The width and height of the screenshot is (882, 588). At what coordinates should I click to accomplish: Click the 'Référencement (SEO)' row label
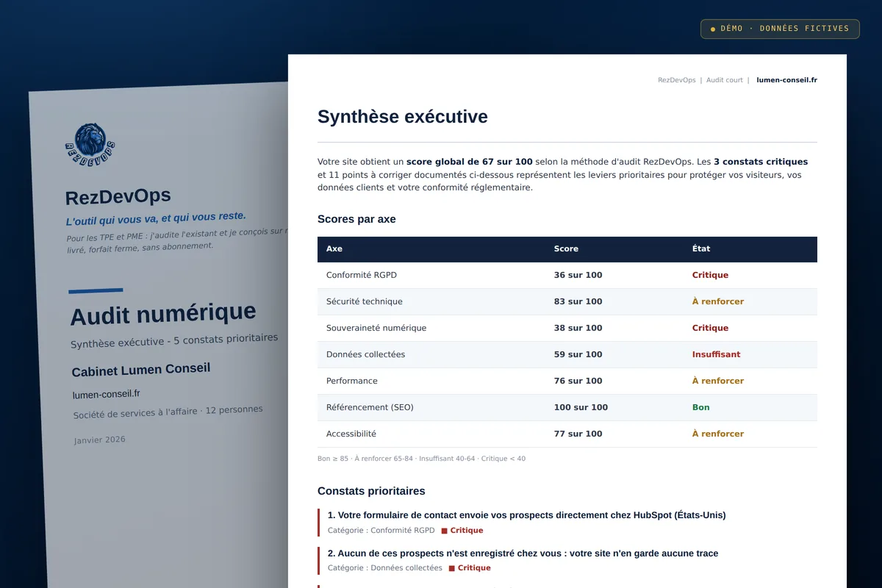click(370, 407)
